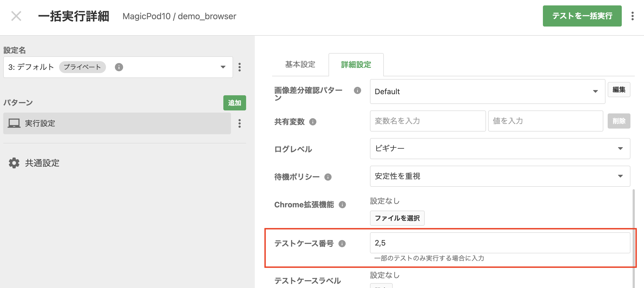Screen dimensions: 644x288
Task: Expand the Default image diff pattern dropdown
Action: (x=487, y=91)
